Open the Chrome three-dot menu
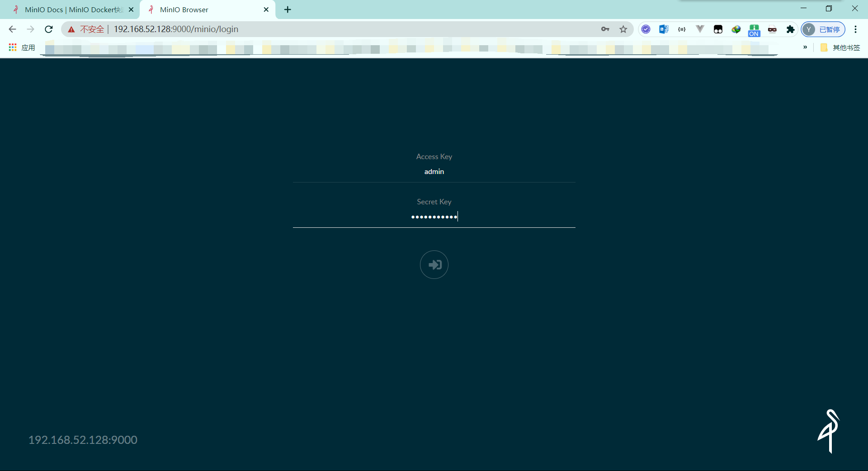The width and height of the screenshot is (868, 471). tap(855, 29)
